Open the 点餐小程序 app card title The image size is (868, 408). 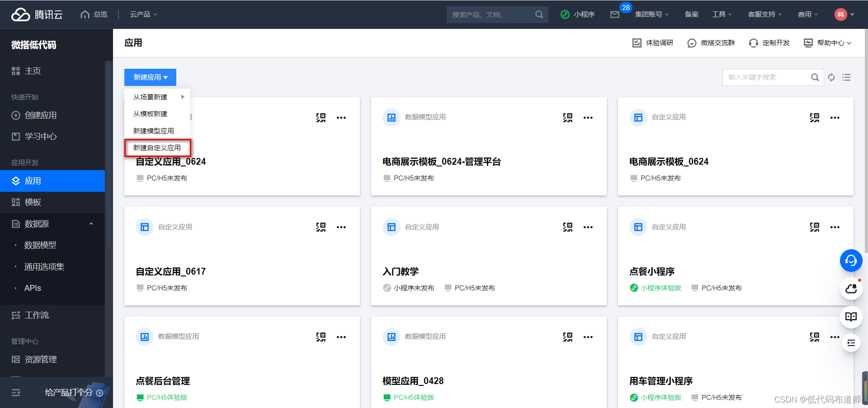(652, 271)
